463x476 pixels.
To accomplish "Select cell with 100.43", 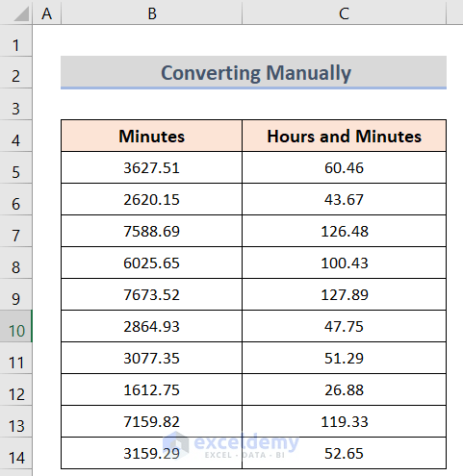I will coord(344,263).
